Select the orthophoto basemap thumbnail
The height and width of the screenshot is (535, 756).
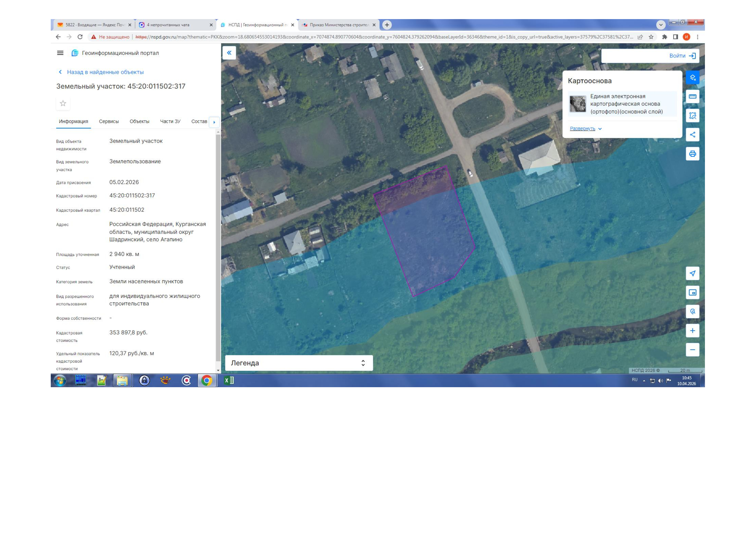[x=578, y=104]
